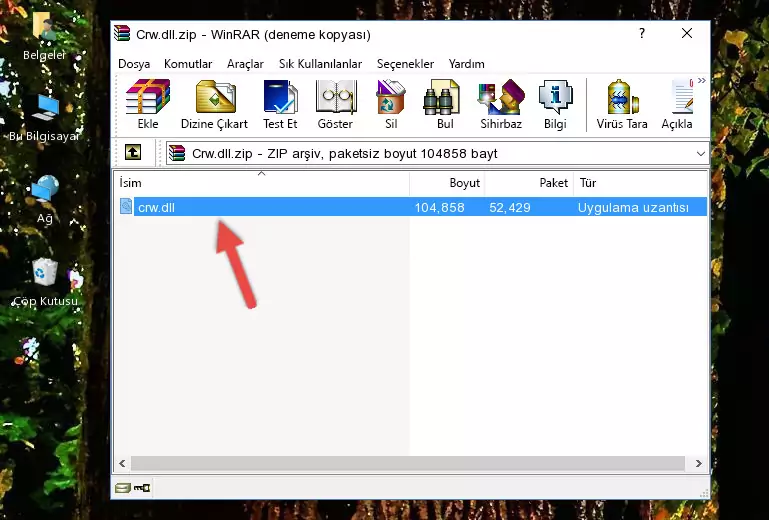
Task: Click Uygulama uzantısı type cell
Action: 633,208
